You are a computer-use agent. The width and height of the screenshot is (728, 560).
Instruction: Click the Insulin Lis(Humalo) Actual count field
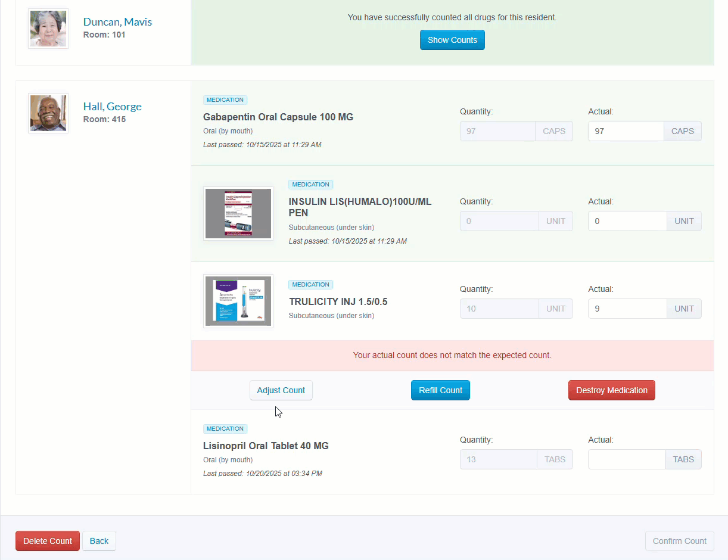tap(627, 221)
